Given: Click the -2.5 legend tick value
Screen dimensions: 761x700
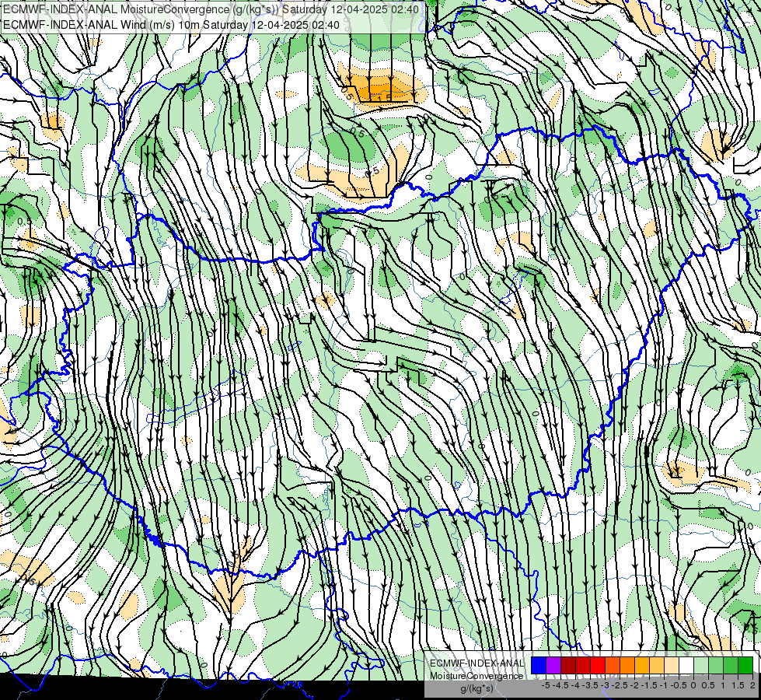Looking at the screenshot, I should (x=621, y=685).
